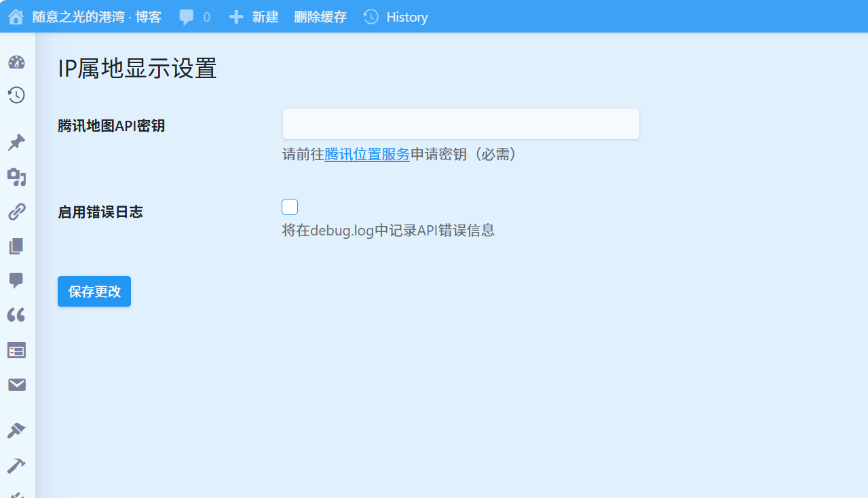
Task: Click the 腾讯地图API密钥 input field
Action: [461, 124]
